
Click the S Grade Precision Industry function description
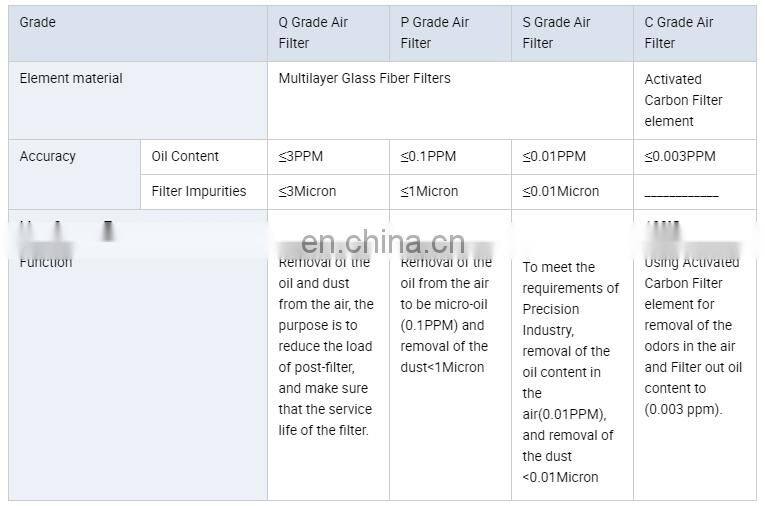click(x=566, y=372)
